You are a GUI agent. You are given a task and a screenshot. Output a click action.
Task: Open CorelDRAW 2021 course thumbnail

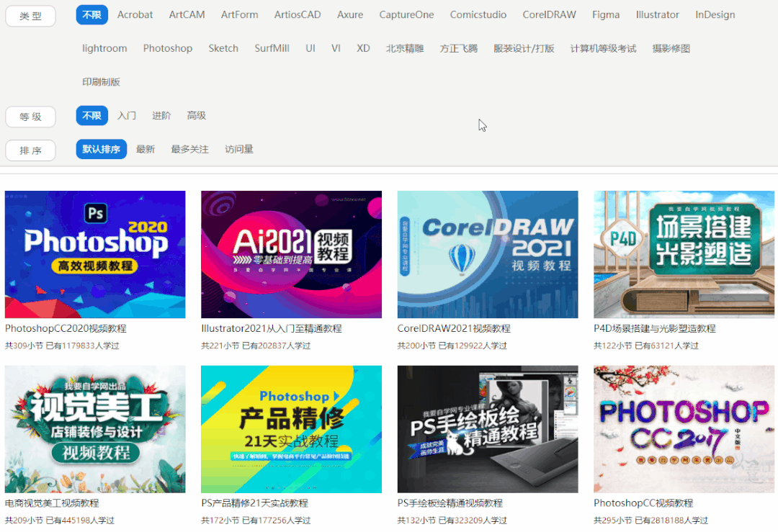tap(488, 254)
